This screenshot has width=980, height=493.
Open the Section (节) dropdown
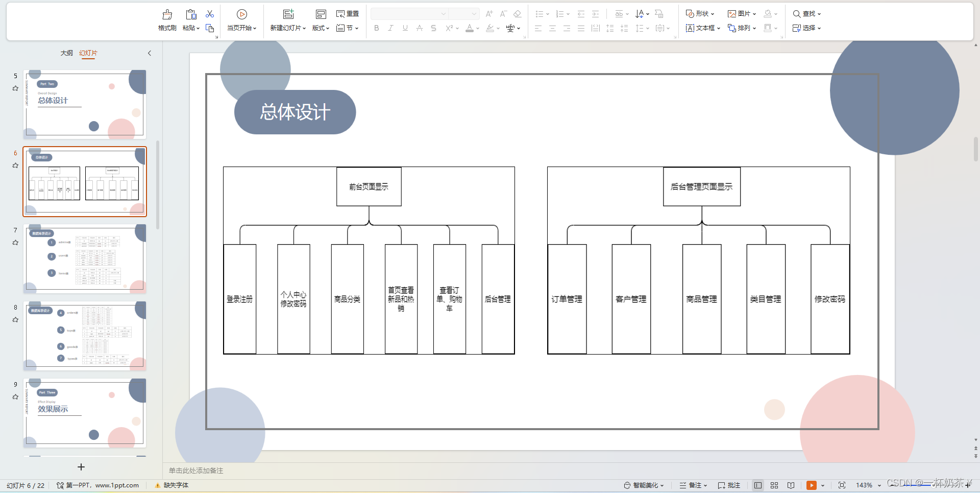pyautogui.click(x=348, y=28)
